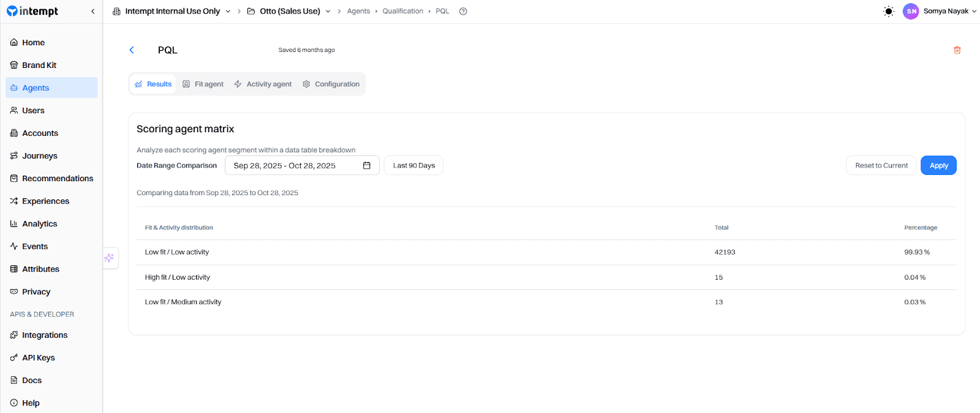Click the Help circle icon
The image size is (980, 413).
coord(13,403)
